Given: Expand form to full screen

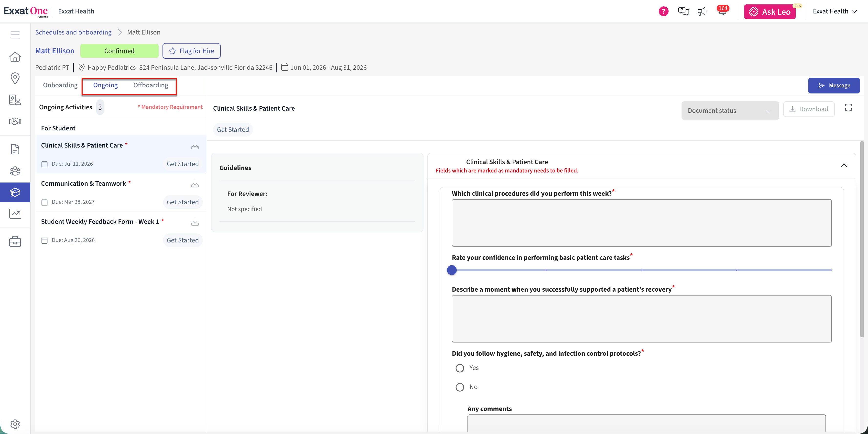Looking at the screenshot, I should coord(848,107).
